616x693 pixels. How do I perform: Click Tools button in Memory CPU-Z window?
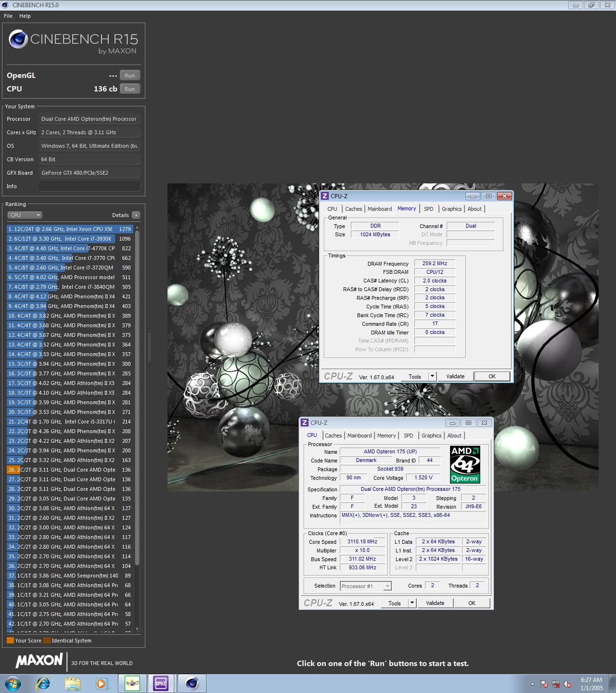pyautogui.click(x=415, y=377)
